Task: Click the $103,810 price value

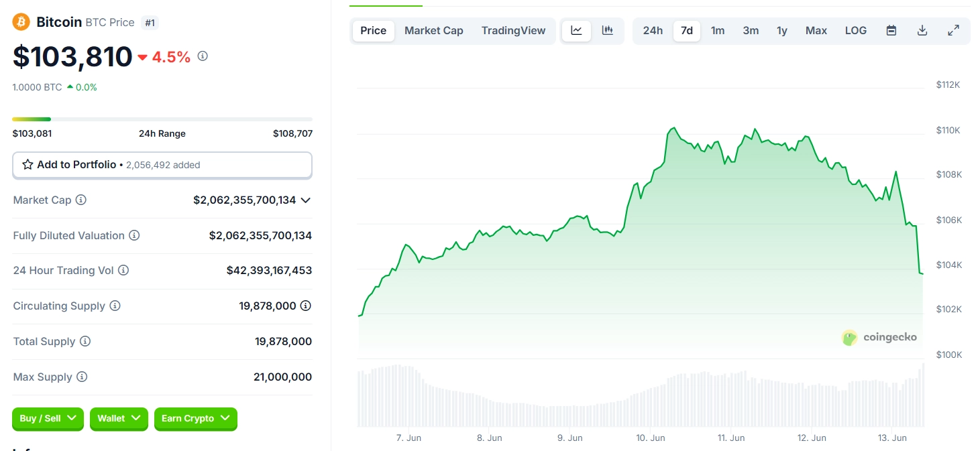Action: (x=72, y=56)
